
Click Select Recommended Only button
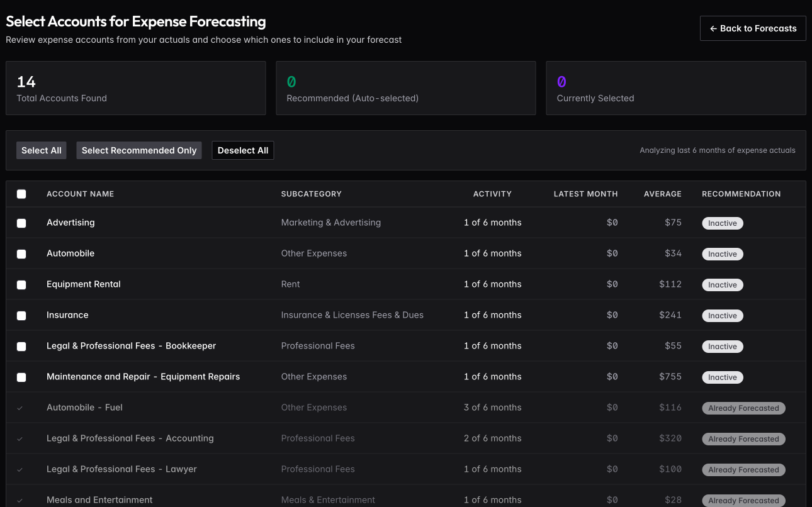(x=139, y=150)
